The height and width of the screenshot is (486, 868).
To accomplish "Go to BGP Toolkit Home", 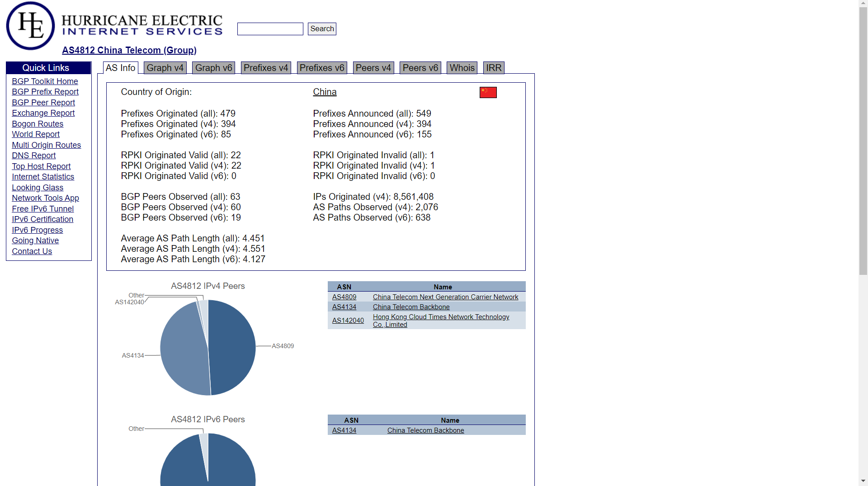I will point(45,81).
